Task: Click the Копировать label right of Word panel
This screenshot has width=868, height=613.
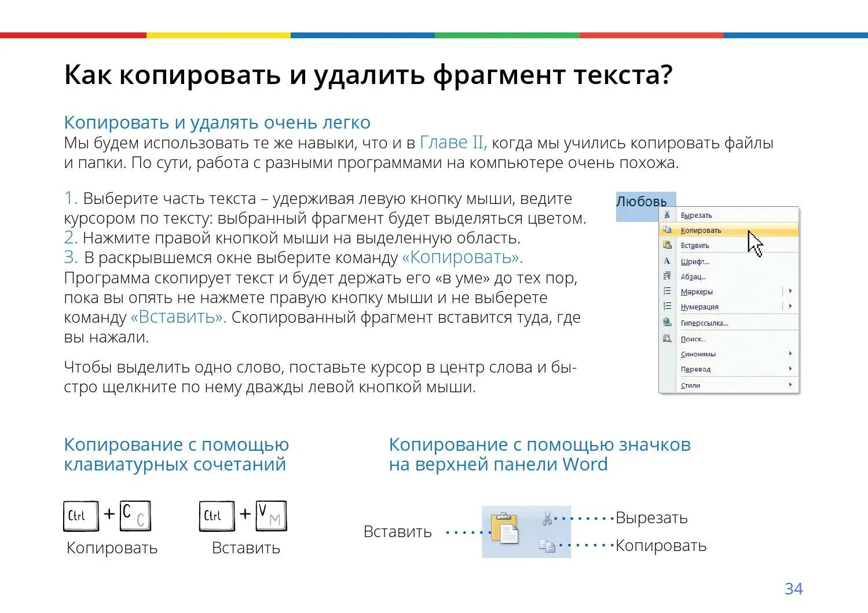Action: click(x=661, y=546)
